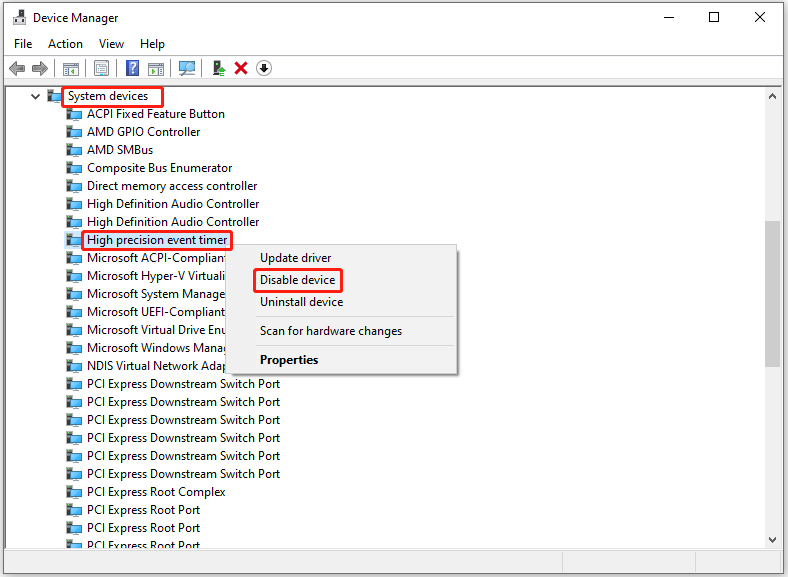The image size is (788, 577).
Task: Select High precision event timer row
Action: click(157, 240)
